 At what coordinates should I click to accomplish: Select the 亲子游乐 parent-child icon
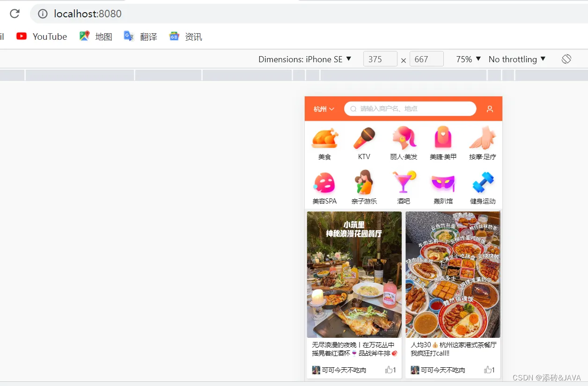364,182
